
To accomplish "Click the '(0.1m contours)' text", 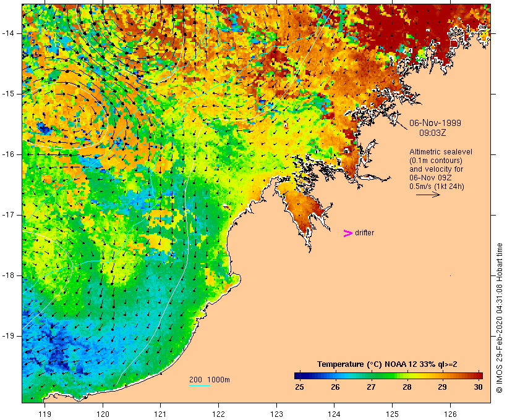I will (435, 161).
